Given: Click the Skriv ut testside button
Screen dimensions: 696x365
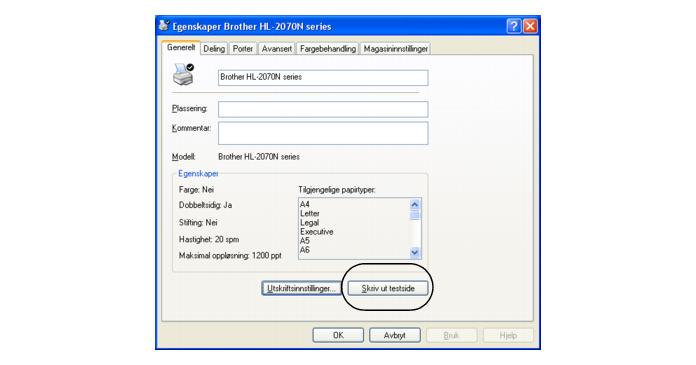Looking at the screenshot, I should pos(388,289).
